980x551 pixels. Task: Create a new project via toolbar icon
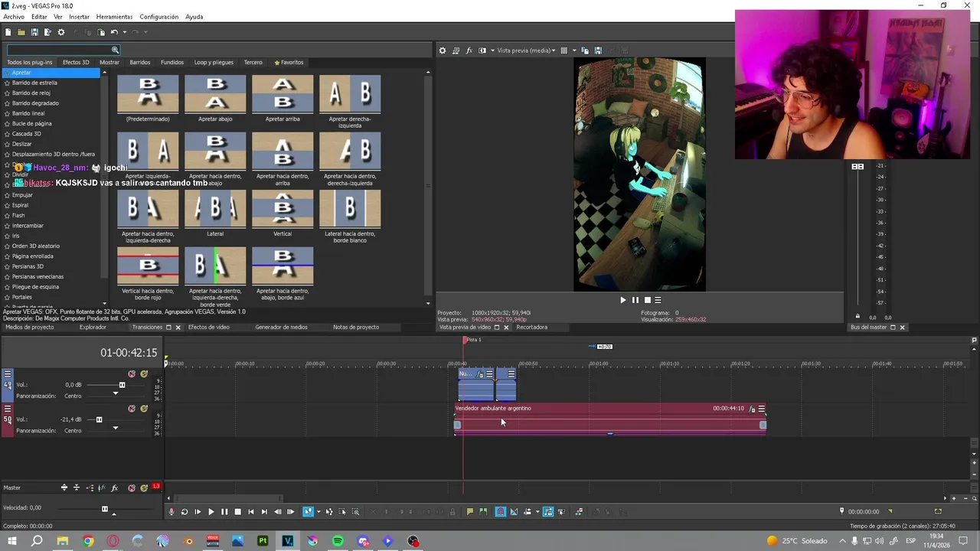coord(8,32)
